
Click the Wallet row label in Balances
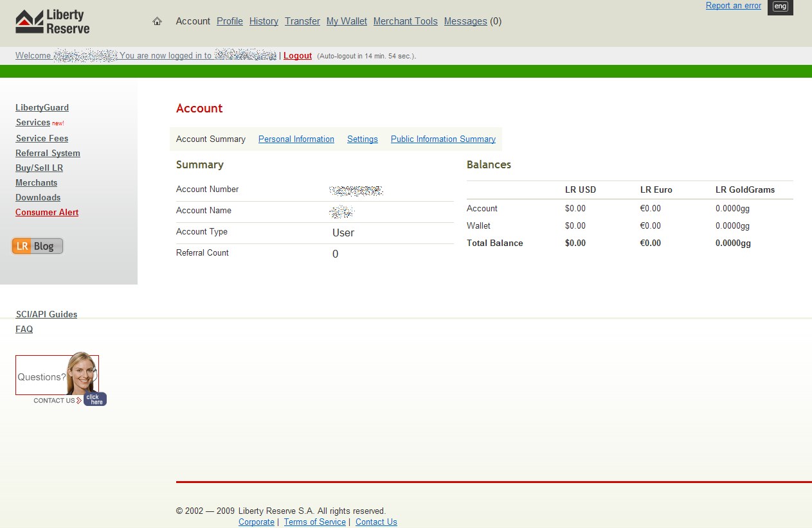click(x=478, y=226)
